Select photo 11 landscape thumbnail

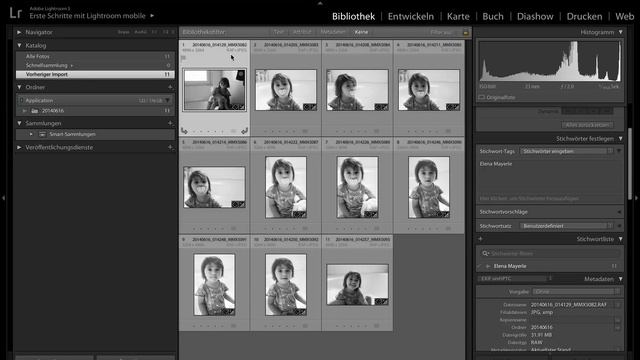click(357, 285)
